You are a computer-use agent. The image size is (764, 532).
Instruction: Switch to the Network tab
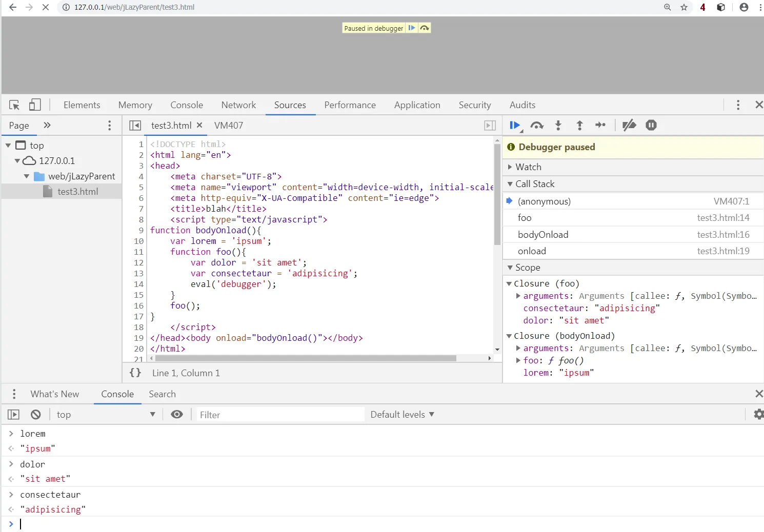tap(238, 105)
